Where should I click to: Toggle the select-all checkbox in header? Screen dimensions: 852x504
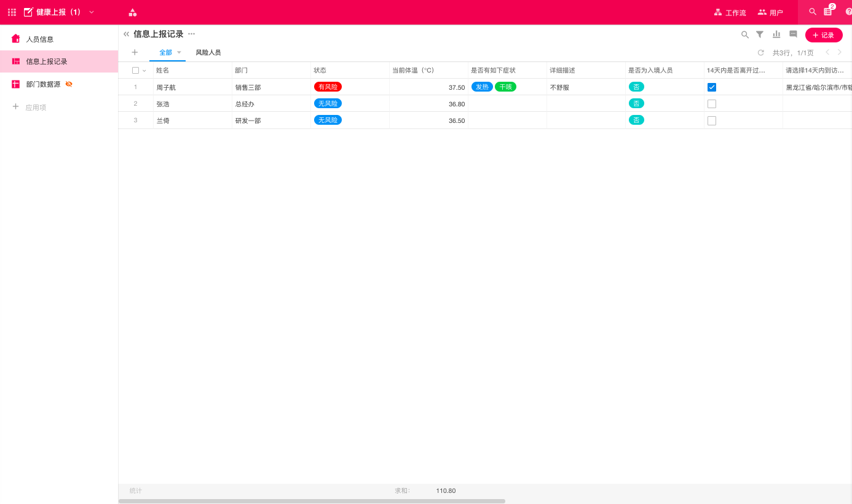point(135,70)
